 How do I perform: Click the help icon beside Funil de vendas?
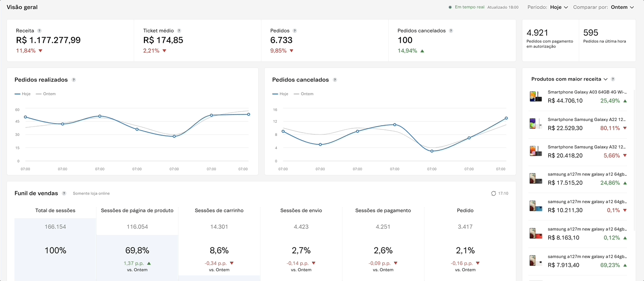pos(64,194)
